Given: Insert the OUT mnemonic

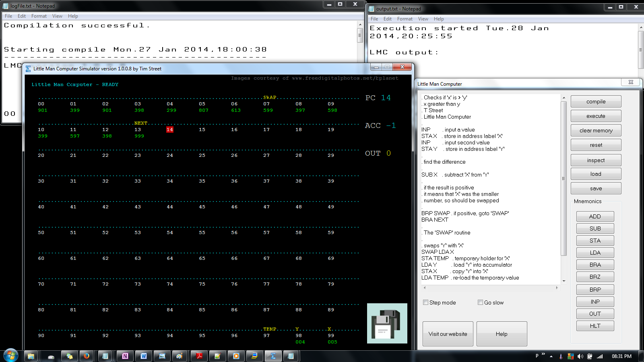Looking at the screenshot, I should click(x=595, y=314).
